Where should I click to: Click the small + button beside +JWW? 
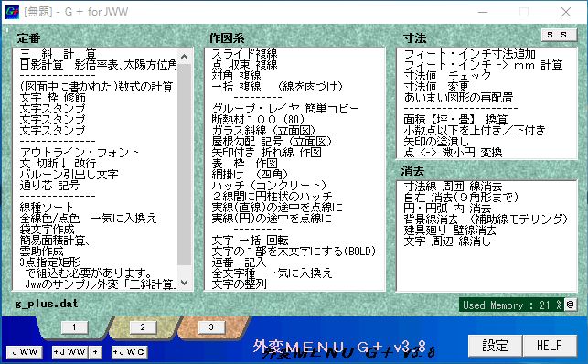tap(95, 352)
